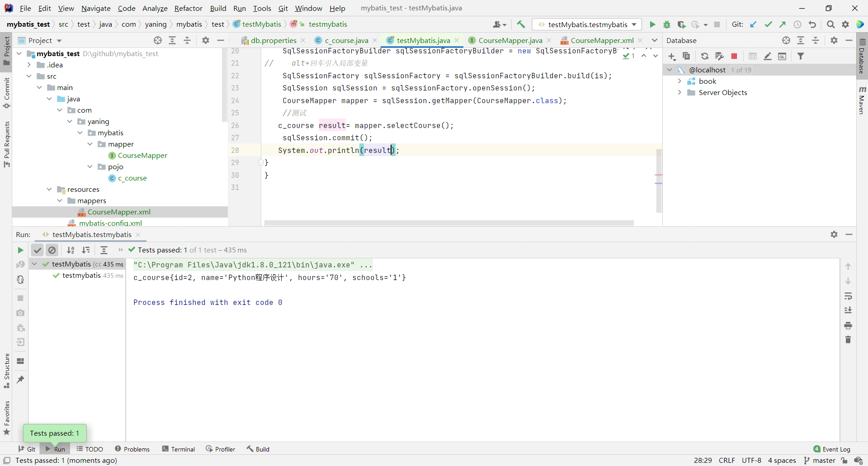This screenshot has width=868, height=466.
Task: Open the Event Log
Action: (832, 449)
